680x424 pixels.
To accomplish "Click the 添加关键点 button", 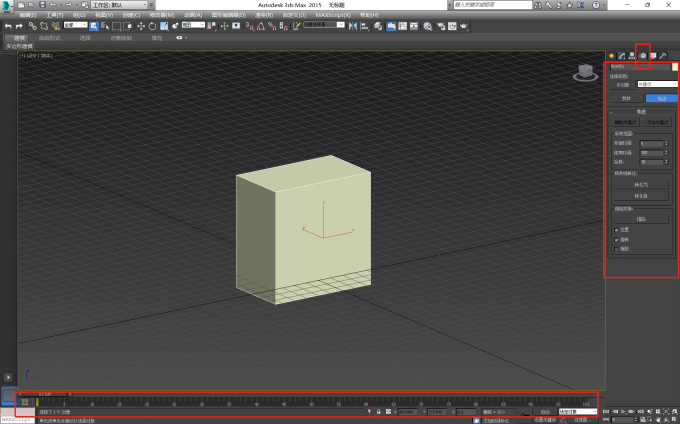I will coord(657,123).
